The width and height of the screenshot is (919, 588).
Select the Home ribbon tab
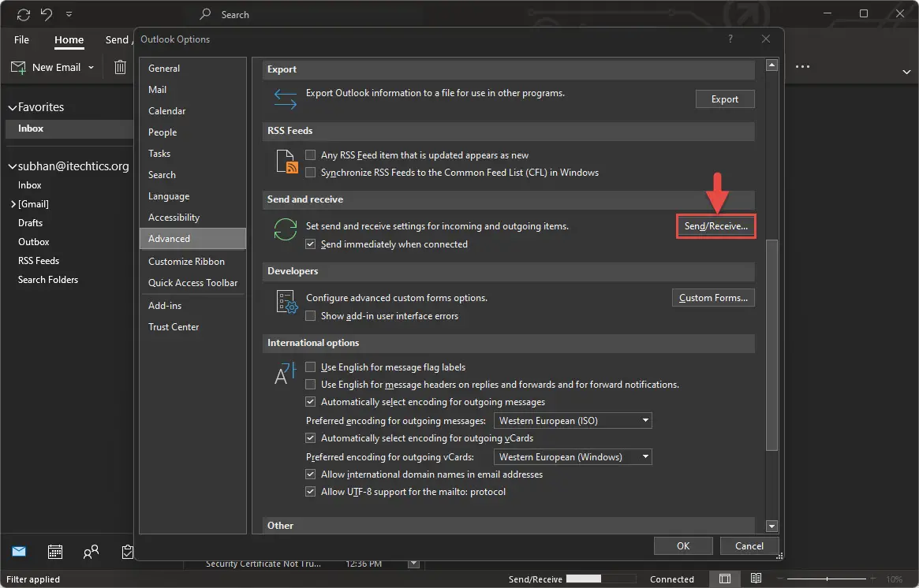point(69,40)
